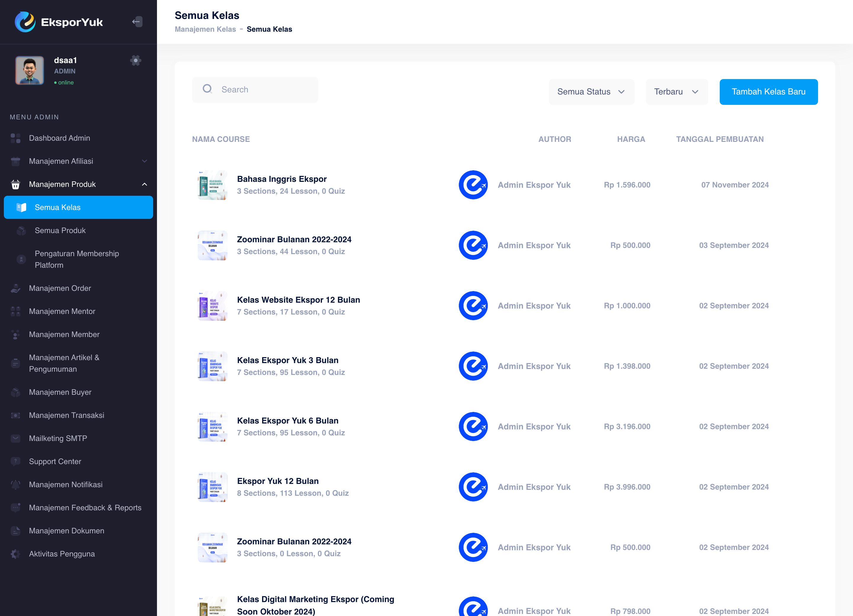Click the dsaa1 user avatar
The image size is (853, 616).
[x=29, y=70]
